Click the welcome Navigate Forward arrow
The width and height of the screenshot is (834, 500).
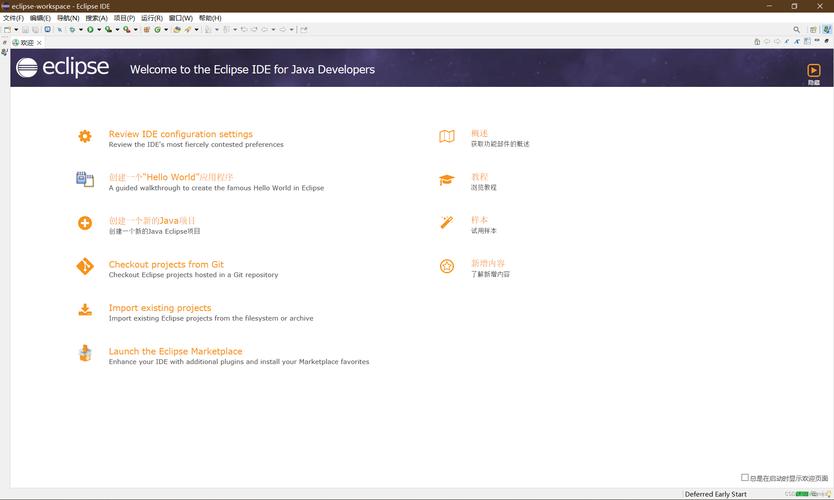point(777,41)
